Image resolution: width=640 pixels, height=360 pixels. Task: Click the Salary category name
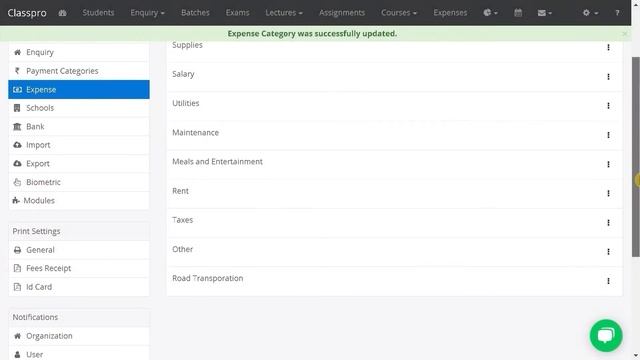click(x=183, y=74)
